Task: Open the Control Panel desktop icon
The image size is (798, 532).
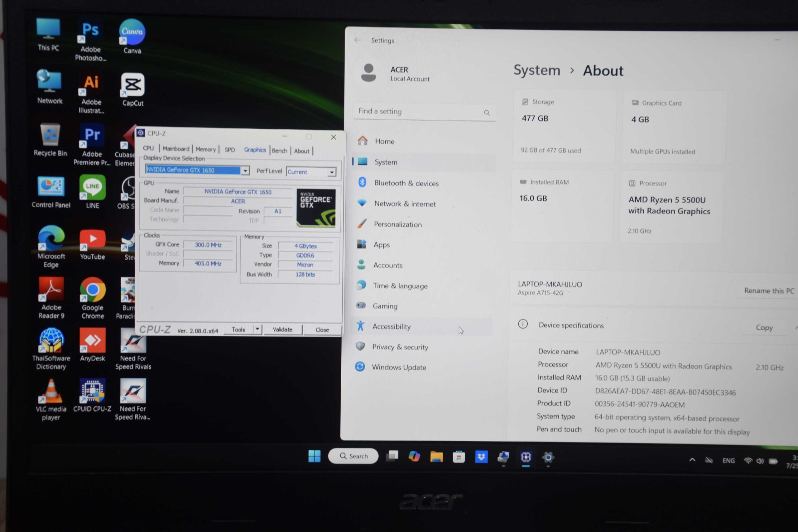Action: pyautogui.click(x=51, y=192)
